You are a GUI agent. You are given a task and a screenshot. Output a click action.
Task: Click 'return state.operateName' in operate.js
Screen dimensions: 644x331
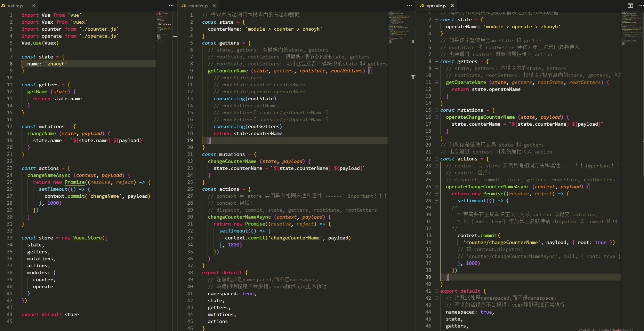[486, 89]
